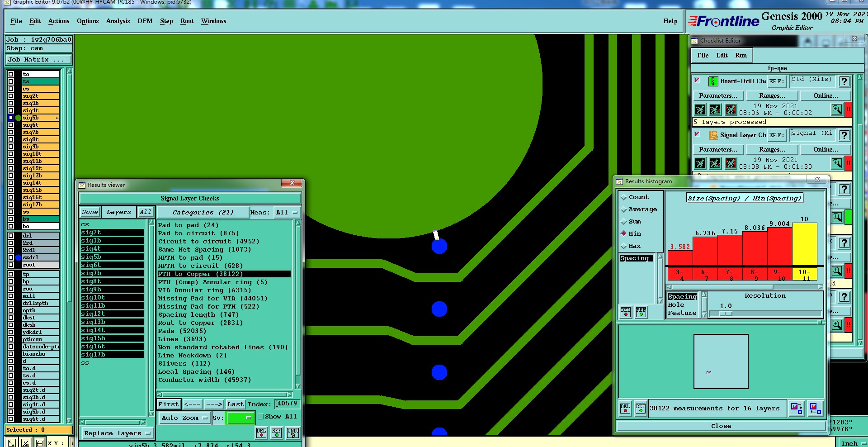The image size is (868, 447).
Task: Toggle display checkbox for layer sig5b
Action: pyautogui.click(x=11, y=118)
